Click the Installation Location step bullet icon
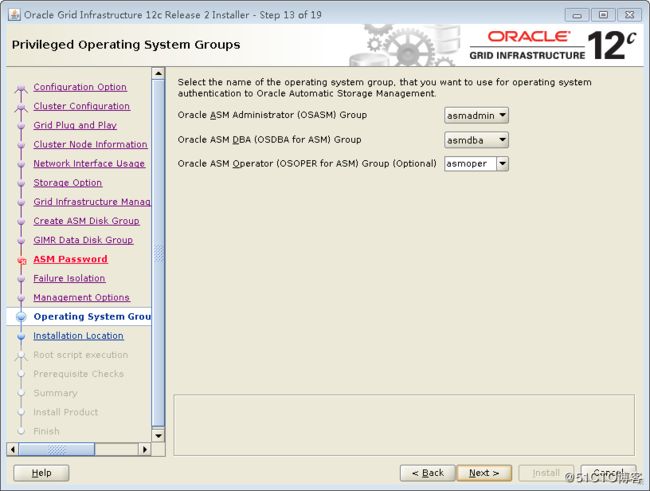Image resolution: width=650 pixels, height=491 pixels. pyautogui.click(x=21, y=336)
